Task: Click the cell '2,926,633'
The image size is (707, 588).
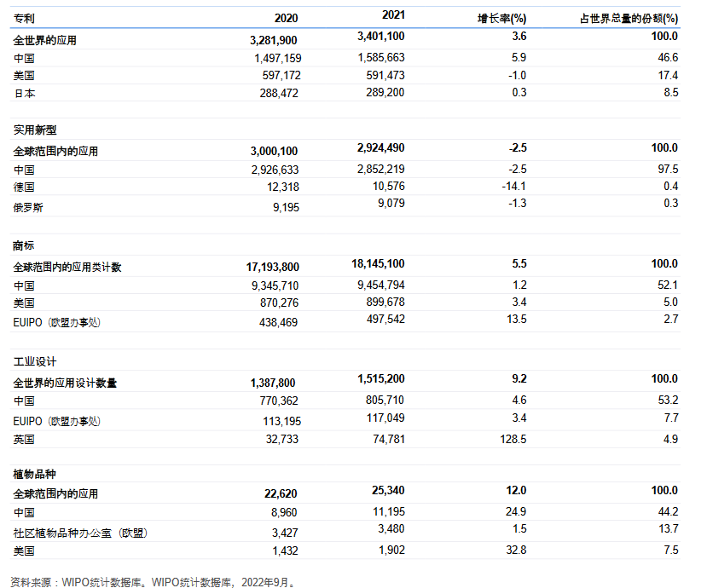Action: [x=275, y=170]
